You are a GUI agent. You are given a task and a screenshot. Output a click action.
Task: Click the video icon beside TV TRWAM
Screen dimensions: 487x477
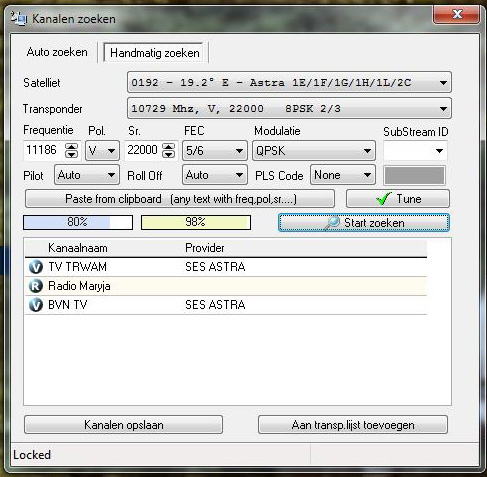click(36, 267)
